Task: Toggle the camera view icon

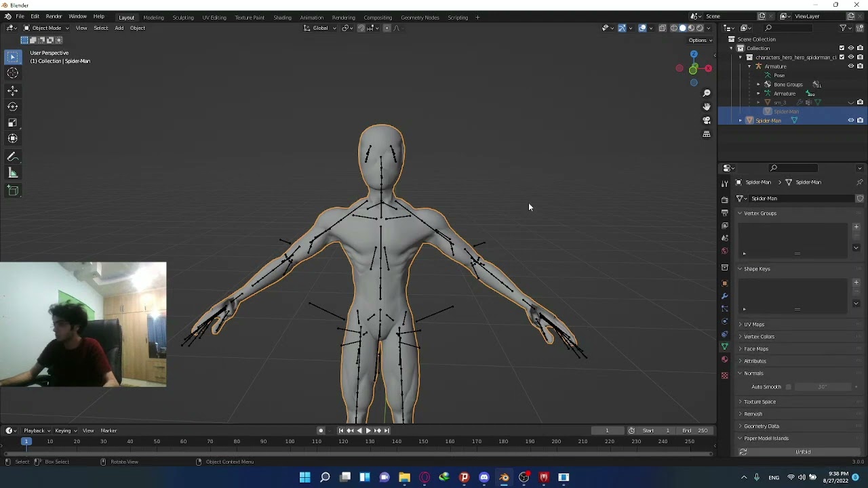Action: point(707,120)
